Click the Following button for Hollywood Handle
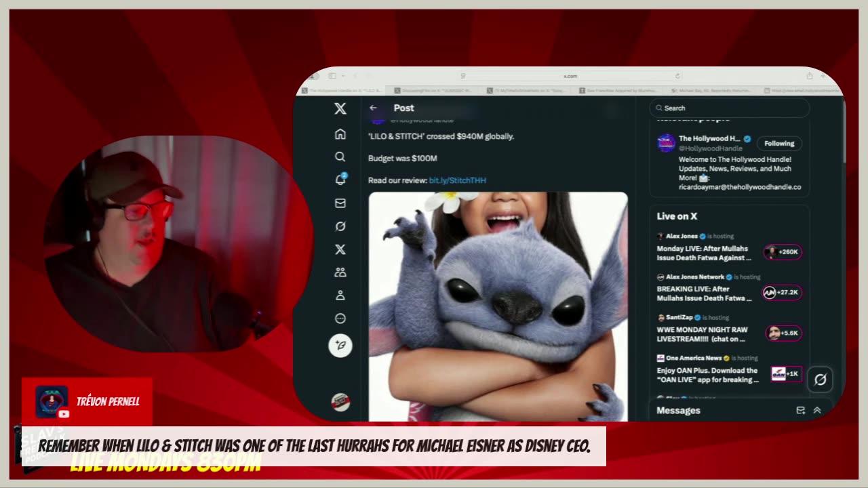This screenshot has width=868, height=488. click(x=779, y=143)
